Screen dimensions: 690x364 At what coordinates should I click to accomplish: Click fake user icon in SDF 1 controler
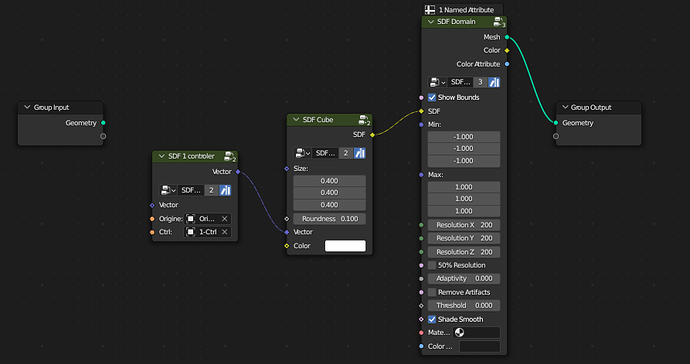(x=225, y=190)
